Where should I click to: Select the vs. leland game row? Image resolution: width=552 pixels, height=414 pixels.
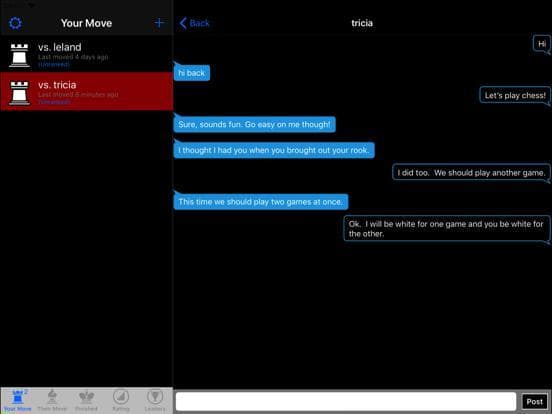[87, 54]
